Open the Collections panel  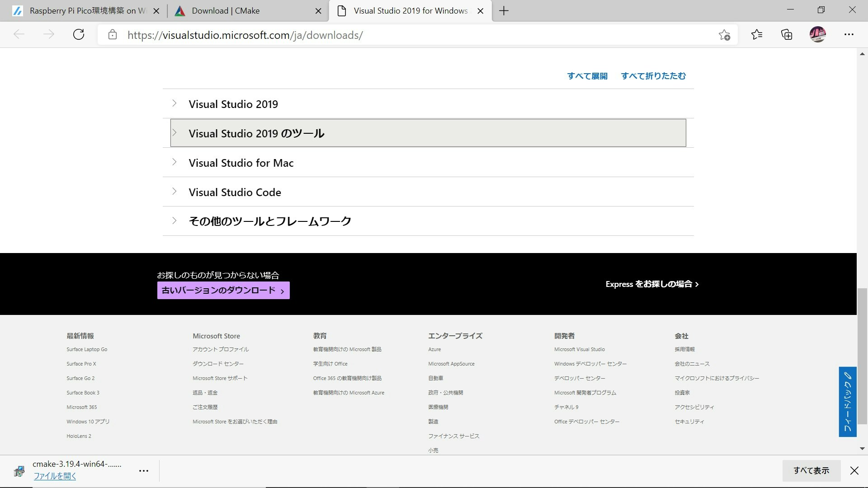pos(787,35)
